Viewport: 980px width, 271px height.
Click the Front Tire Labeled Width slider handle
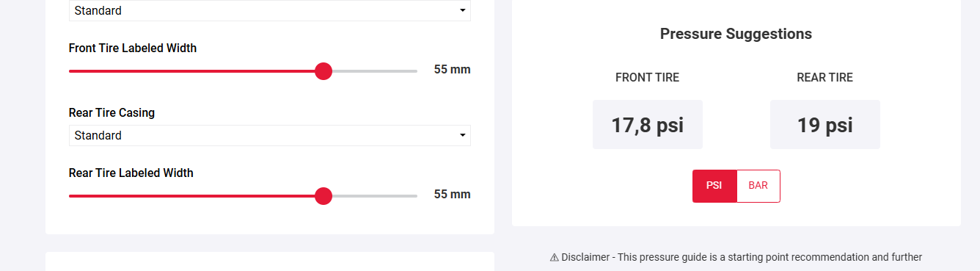click(323, 71)
